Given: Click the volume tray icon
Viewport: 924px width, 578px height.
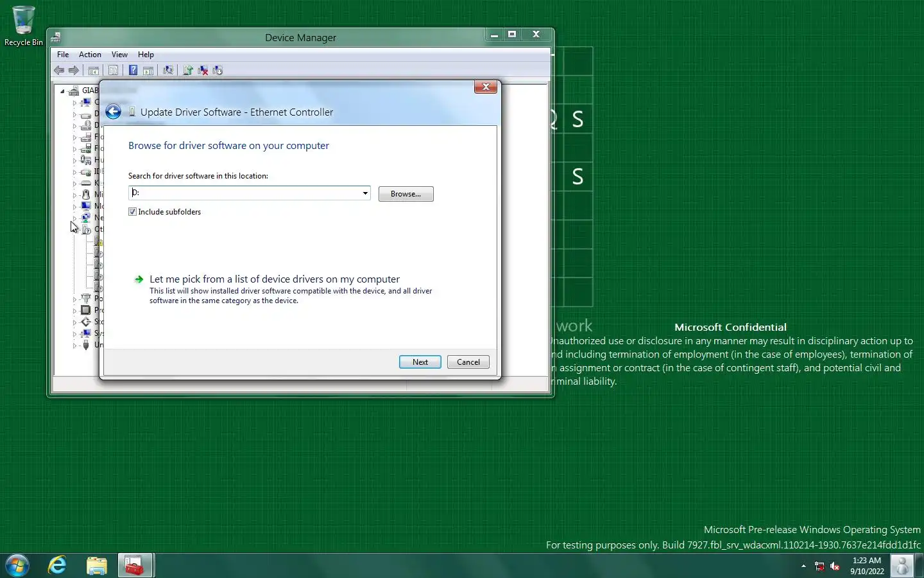Looking at the screenshot, I should pyautogui.click(x=835, y=566).
